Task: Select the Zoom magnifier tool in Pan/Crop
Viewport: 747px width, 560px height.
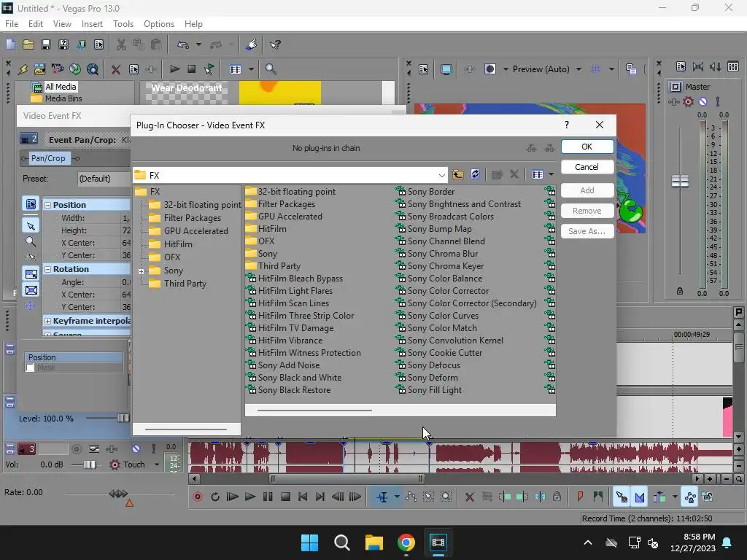Action: 31,241
